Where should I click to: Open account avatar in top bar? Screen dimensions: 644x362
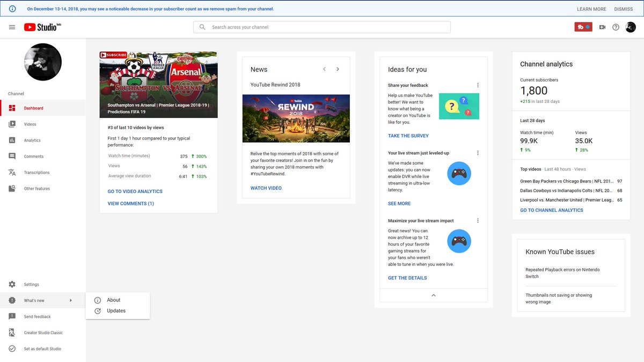click(631, 27)
